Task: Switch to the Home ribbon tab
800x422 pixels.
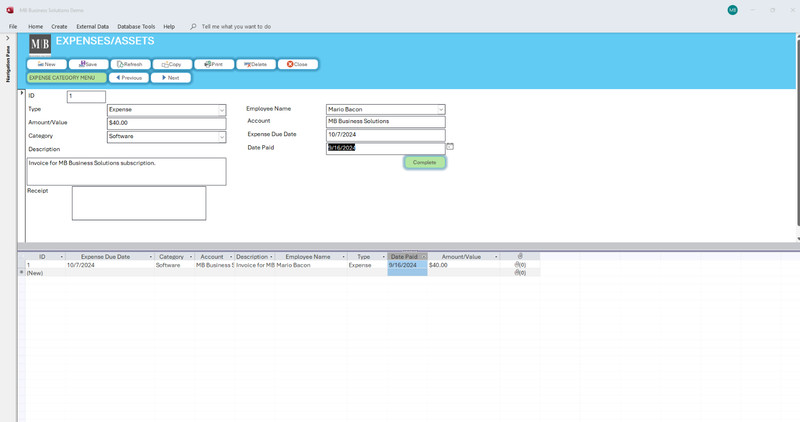Action: point(36,27)
